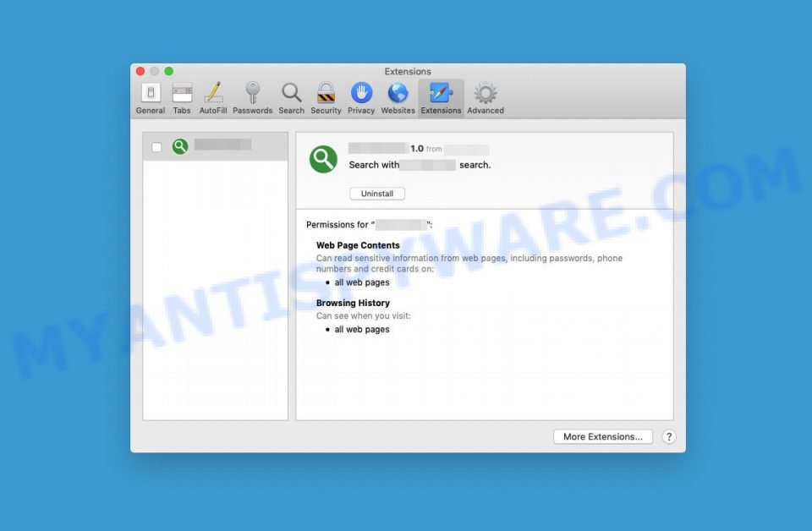Open the Websites globe pane
The width and height of the screenshot is (812, 531).
click(x=398, y=98)
